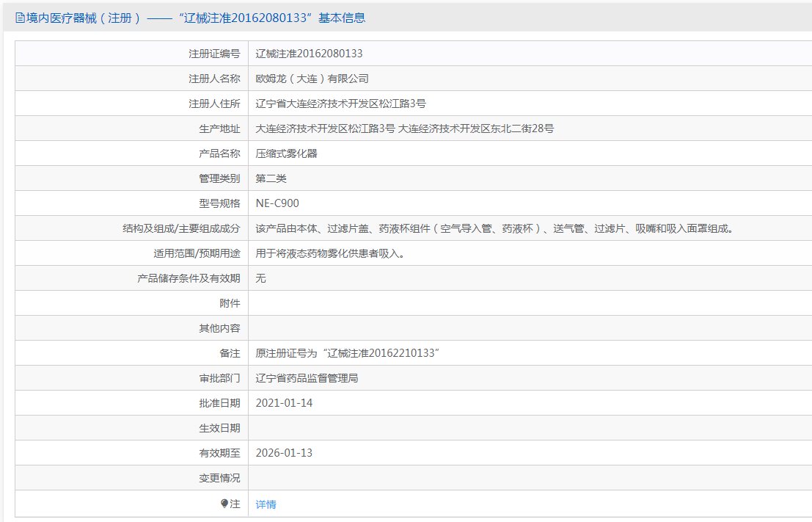Select remark text 原注册证号为 辽械注准20162210133
812x522 pixels.
point(348,353)
